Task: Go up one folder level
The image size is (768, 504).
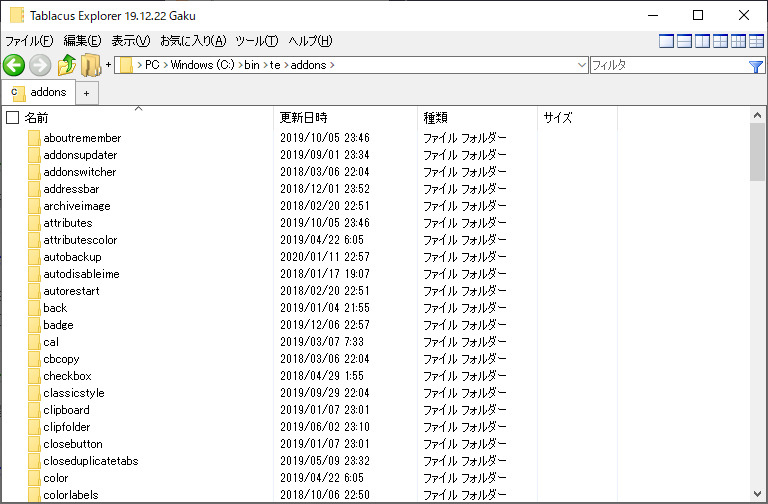Action: click(x=67, y=65)
